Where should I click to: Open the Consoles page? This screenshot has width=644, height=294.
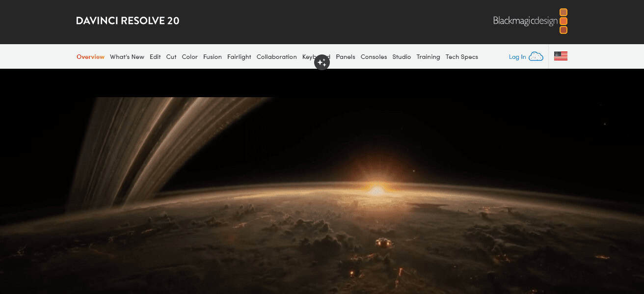pos(374,57)
